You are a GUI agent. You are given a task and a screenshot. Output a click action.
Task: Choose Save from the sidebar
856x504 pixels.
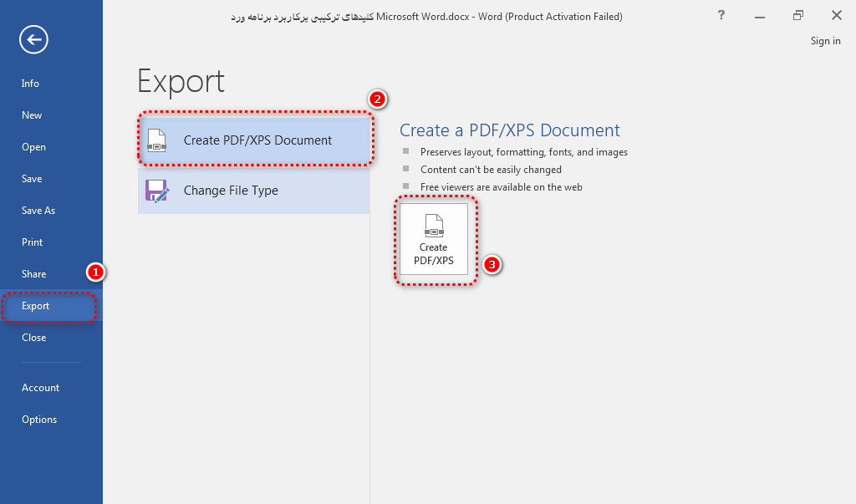32,179
